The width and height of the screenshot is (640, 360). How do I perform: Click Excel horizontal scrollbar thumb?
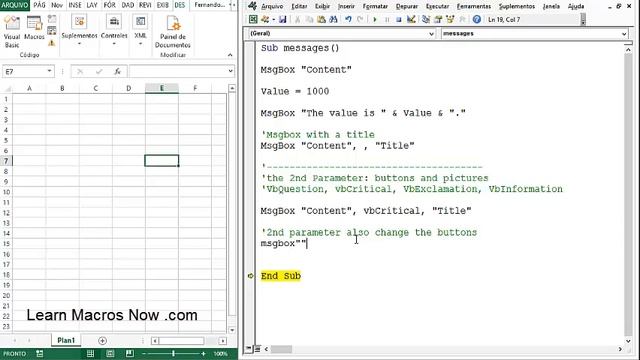[x=181, y=340]
